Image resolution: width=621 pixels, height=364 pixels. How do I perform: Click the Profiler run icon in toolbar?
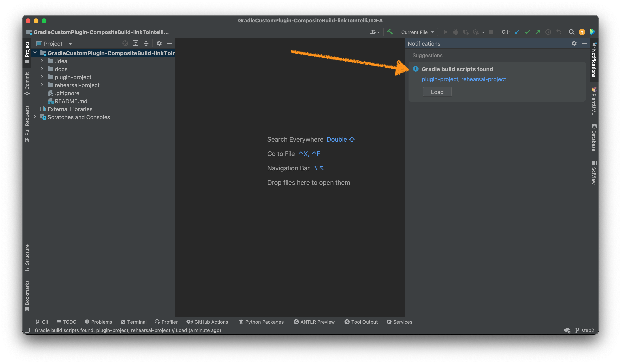[476, 32]
